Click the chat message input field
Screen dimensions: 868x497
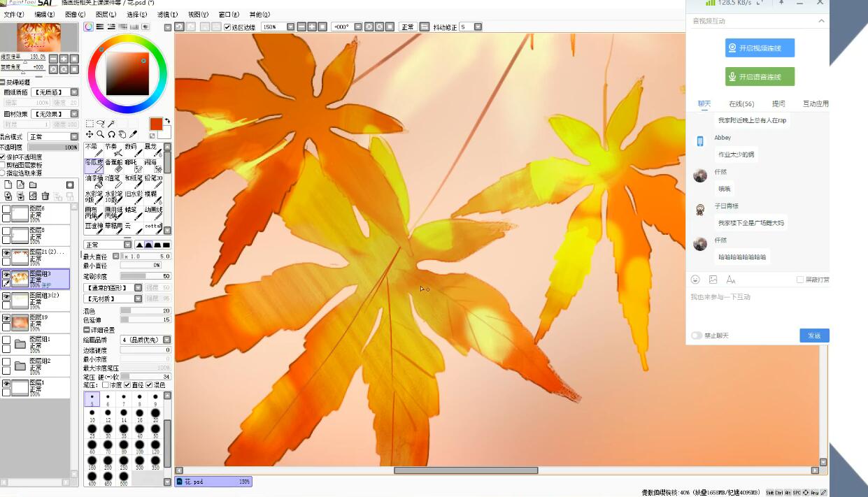757,306
